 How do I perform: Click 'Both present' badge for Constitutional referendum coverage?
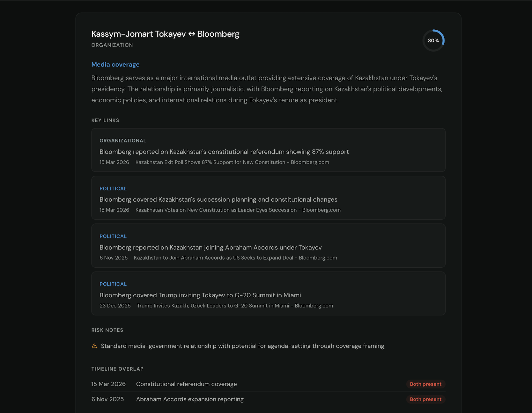point(425,384)
